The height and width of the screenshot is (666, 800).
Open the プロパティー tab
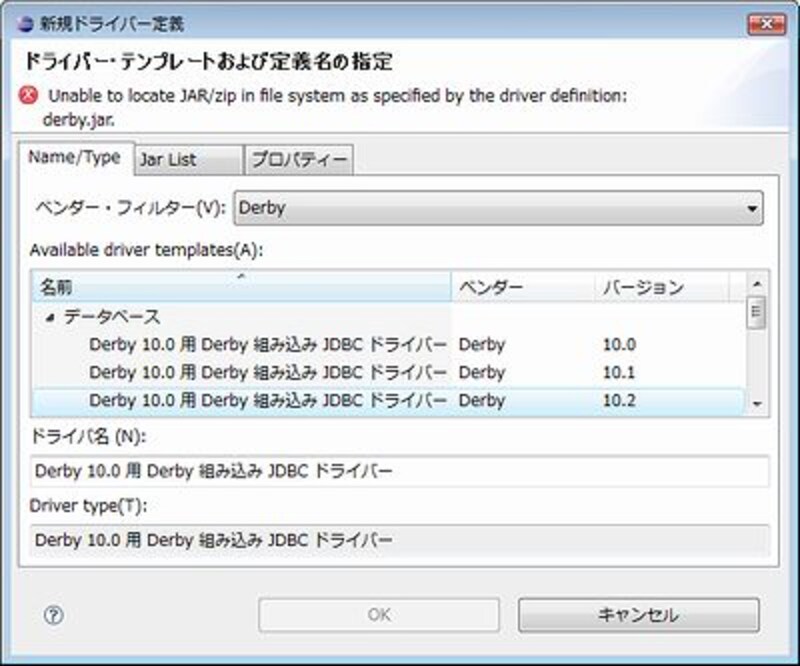(299, 160)
